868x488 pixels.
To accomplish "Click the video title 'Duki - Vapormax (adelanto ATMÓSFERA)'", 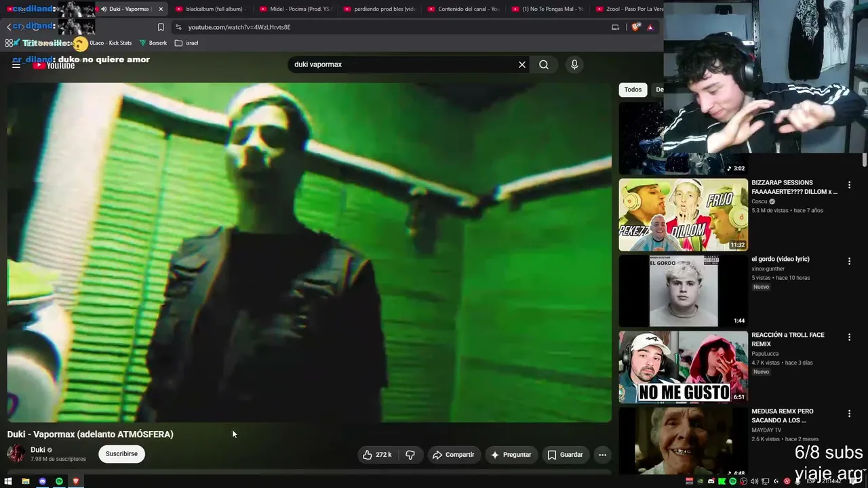I will pos(90,434).
